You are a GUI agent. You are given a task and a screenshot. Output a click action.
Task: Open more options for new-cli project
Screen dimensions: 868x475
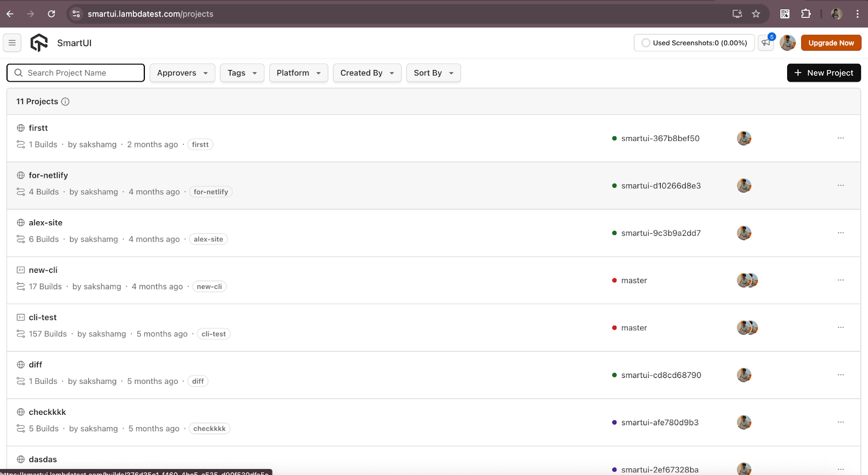coord(840,280)
